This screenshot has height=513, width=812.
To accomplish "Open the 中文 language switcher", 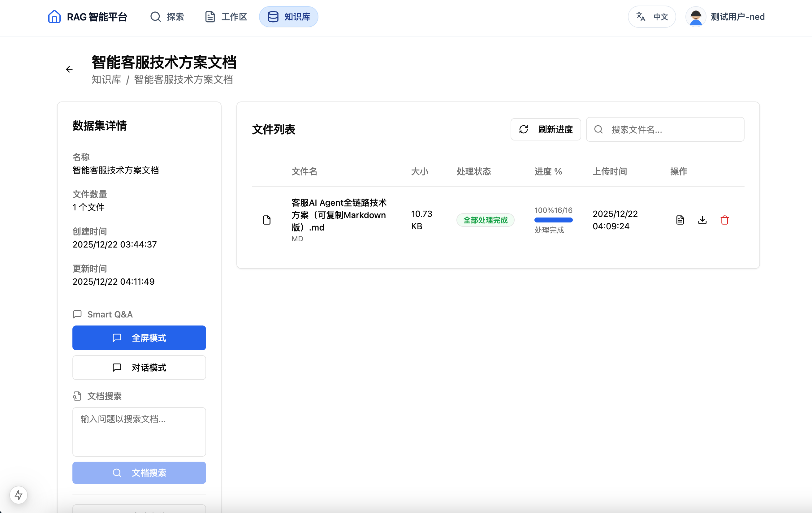I will coord(652,17).
